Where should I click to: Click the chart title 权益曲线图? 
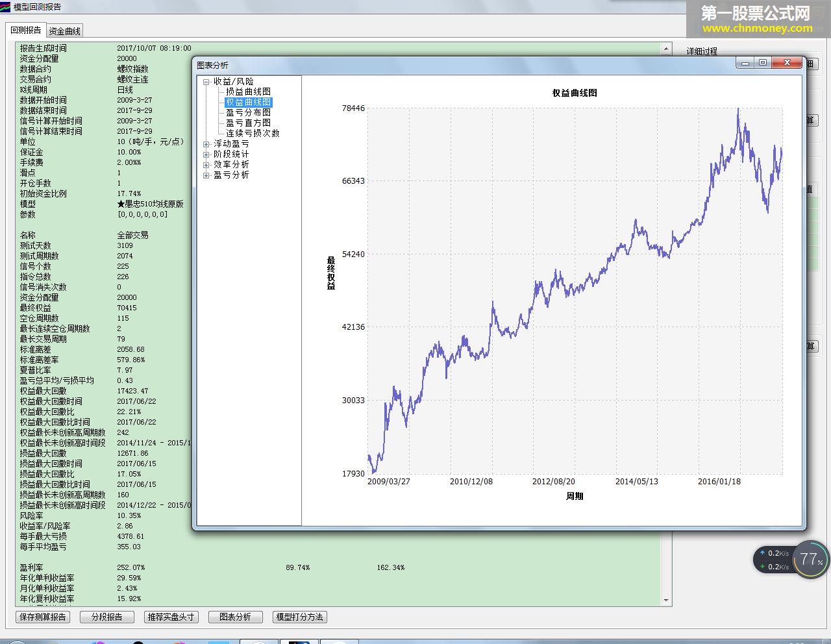(575, 93)
